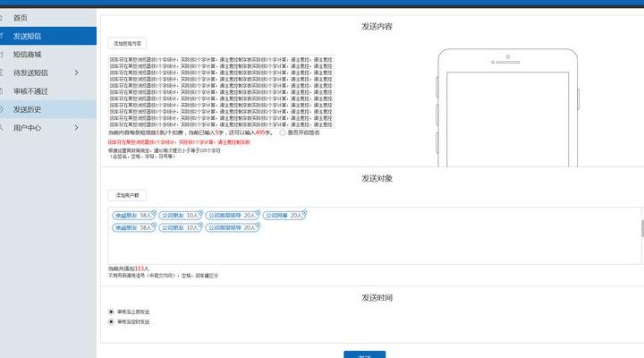Click the 当前共添加113人 count text

129,268
